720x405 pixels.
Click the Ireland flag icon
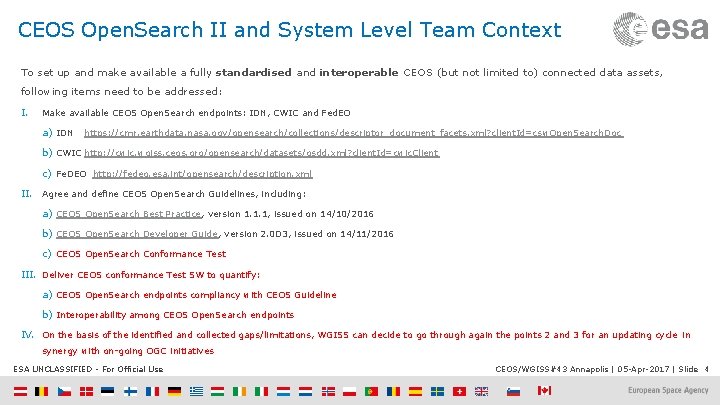(x=239, y=391)
